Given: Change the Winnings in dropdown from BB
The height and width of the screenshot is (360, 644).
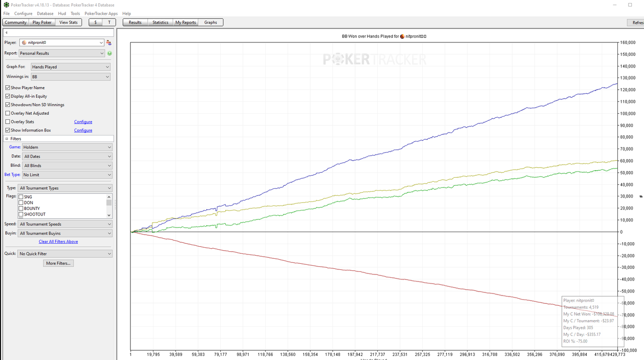Looking at the screenshot, I should click(70, 77).
